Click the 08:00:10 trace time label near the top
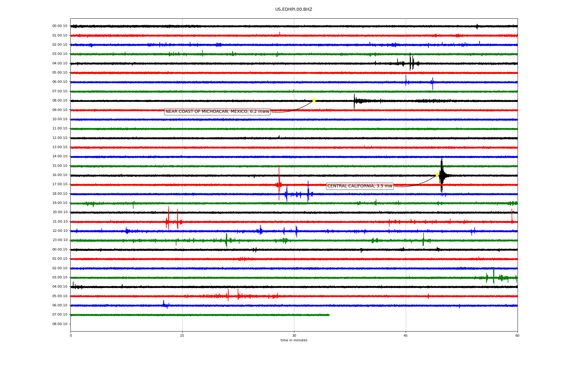Image resolution: width=588 pixels, height=368 pixels. click(x=60, y=101)
